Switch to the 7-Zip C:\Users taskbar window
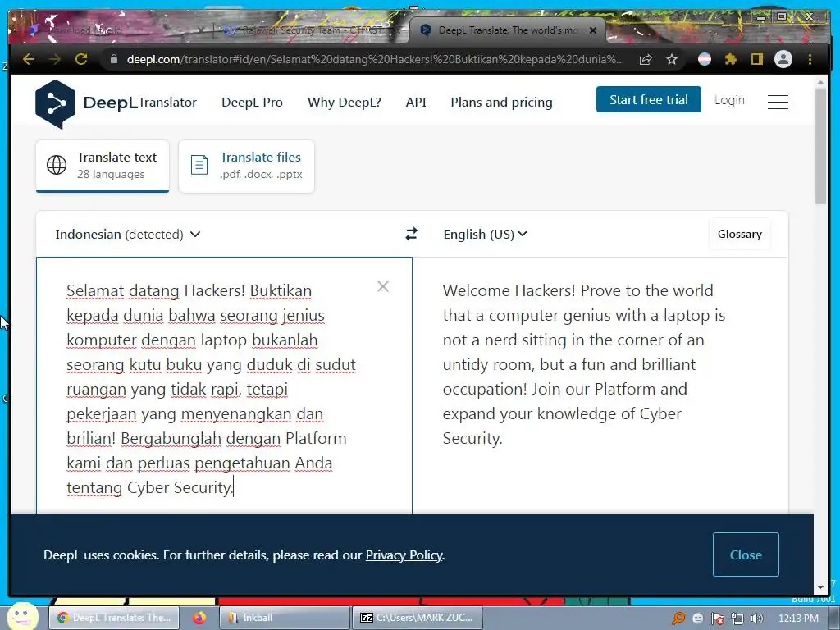The width and height of the screenshot is (840, 630). coord(418,618)
